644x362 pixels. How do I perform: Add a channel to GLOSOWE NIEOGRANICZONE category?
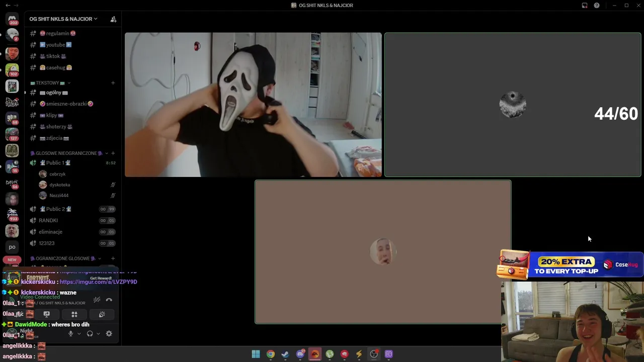[113, 153]
